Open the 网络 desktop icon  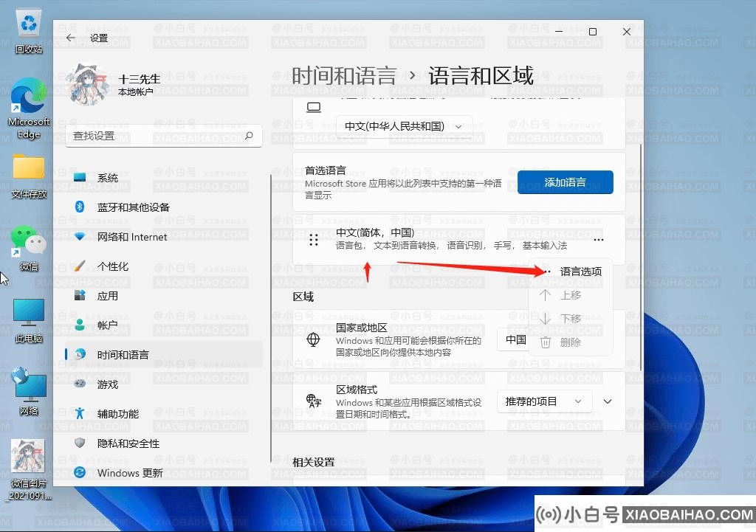coord(29,391)
